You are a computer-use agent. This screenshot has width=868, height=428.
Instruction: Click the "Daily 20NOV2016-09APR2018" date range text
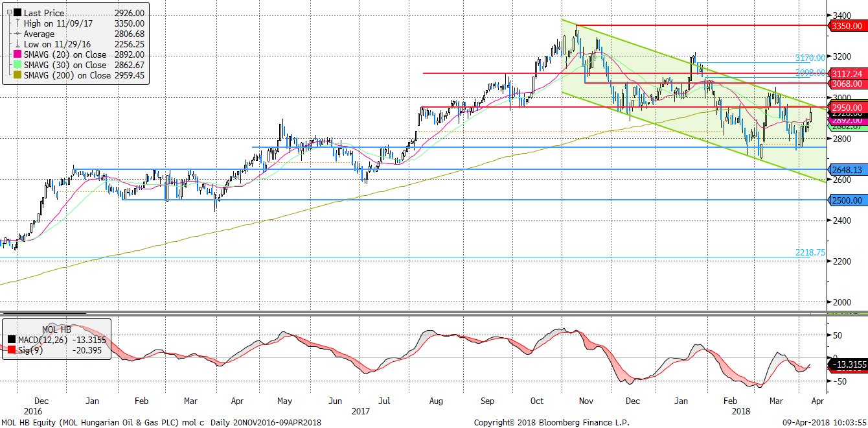(x=267, y=423)
